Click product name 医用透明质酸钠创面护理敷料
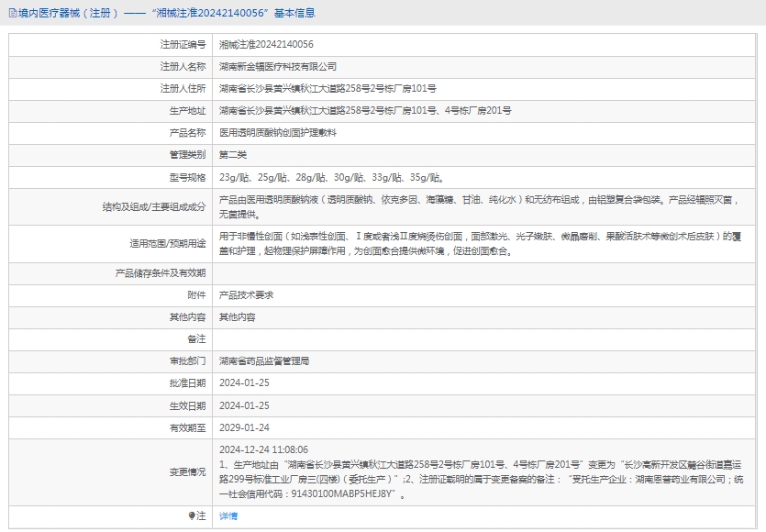The width and height of the screenshot is (766, 532). click(278, 133)
